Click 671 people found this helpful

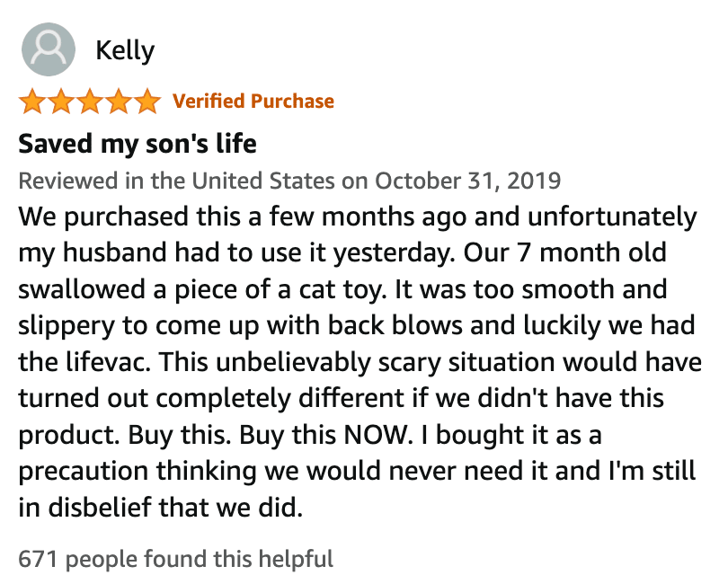point(176,559)
